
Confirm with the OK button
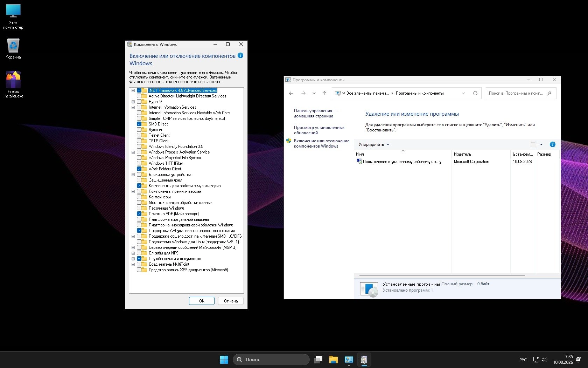[x=202, y=301]
